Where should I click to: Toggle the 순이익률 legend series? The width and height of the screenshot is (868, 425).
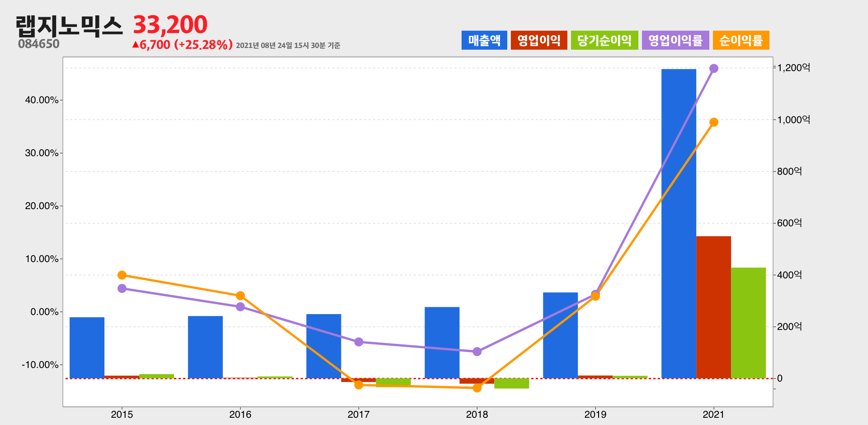pyautogui.click(x=741, y=40)
